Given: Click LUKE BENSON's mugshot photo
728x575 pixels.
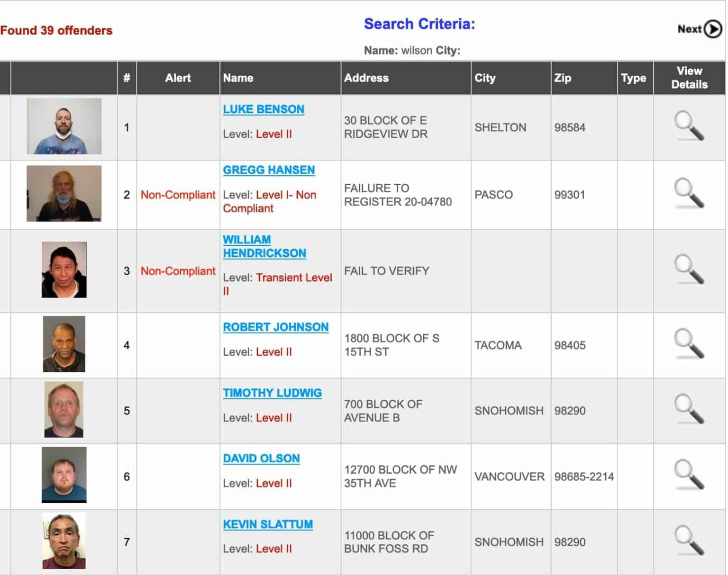Looking at the screenshot, I should point(65,126).
